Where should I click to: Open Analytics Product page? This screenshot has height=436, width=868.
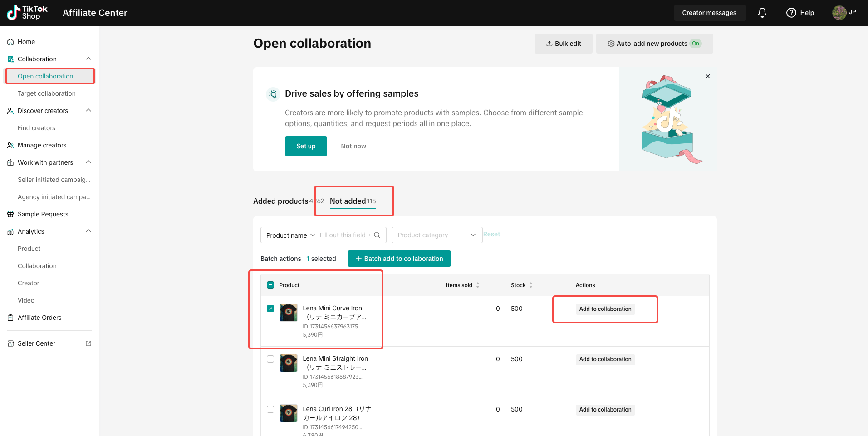[x=29, y=249]
